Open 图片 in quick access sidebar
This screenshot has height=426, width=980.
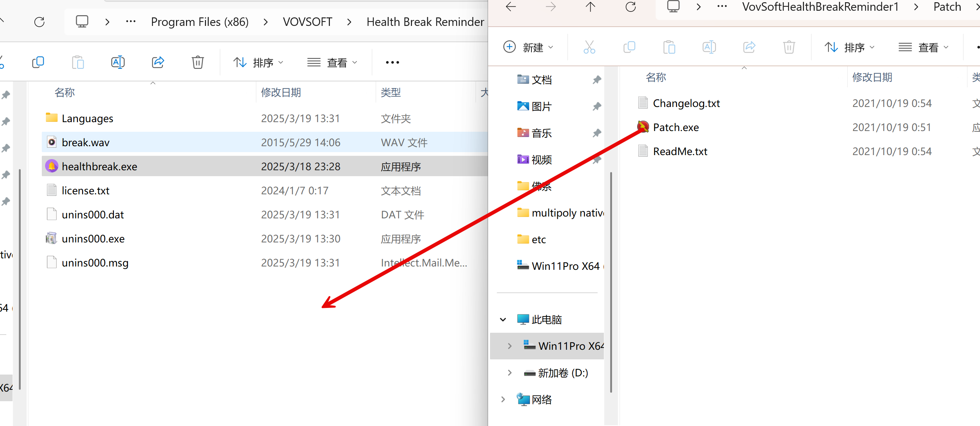pyautogui.click(x=541, y=106)
